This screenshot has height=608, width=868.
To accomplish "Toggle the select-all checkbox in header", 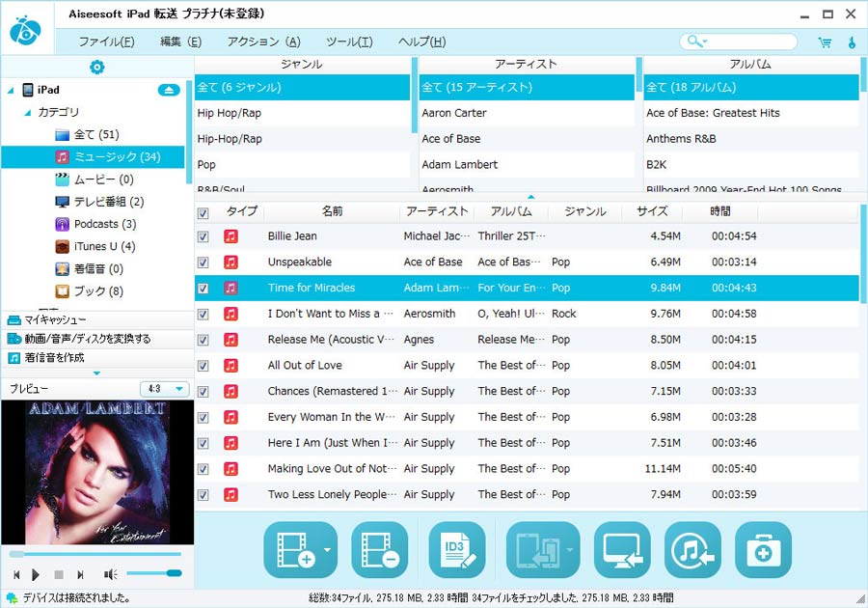I will [203, 213].
